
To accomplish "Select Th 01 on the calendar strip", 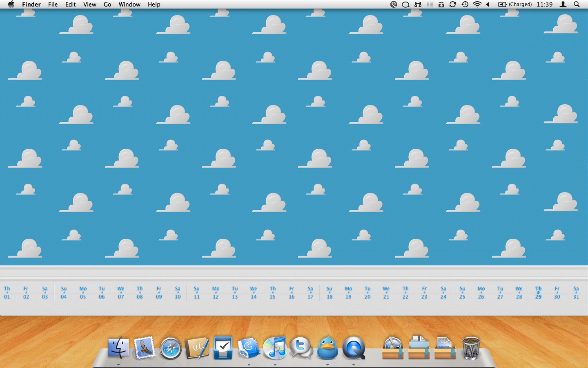I will [7, 293].
